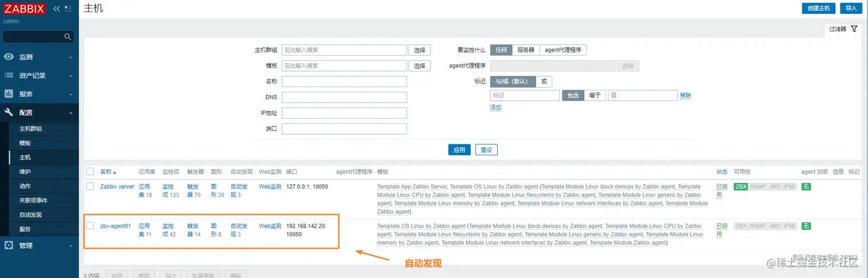Screen dimensions: 868x278
Task: Click the 移除 tag link
Action: (x=685, y=95)
